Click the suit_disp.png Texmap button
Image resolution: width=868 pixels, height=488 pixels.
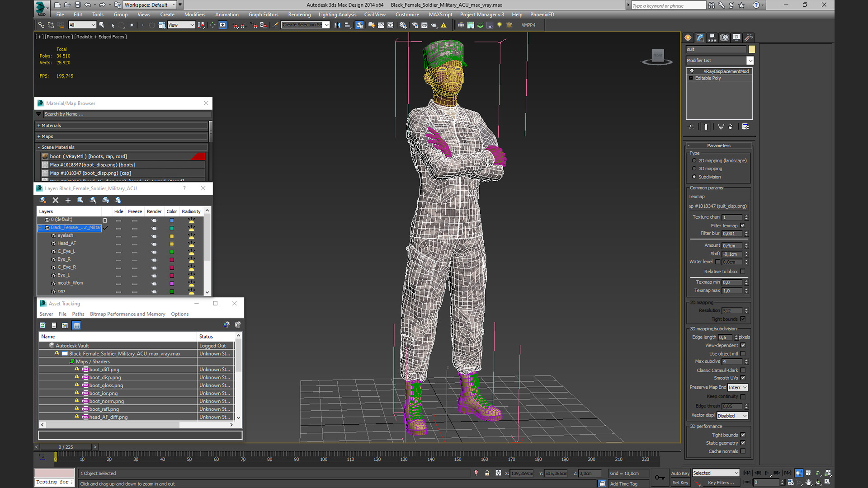(718, 206)
